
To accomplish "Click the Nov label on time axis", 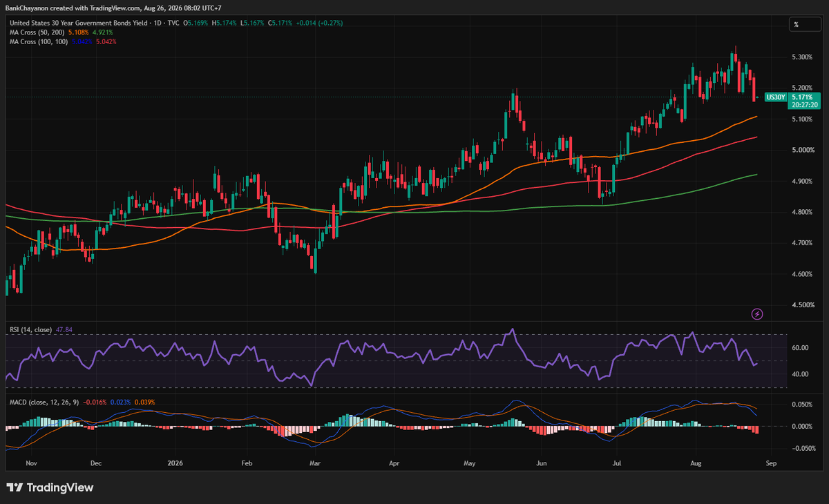I will point(30,464).
